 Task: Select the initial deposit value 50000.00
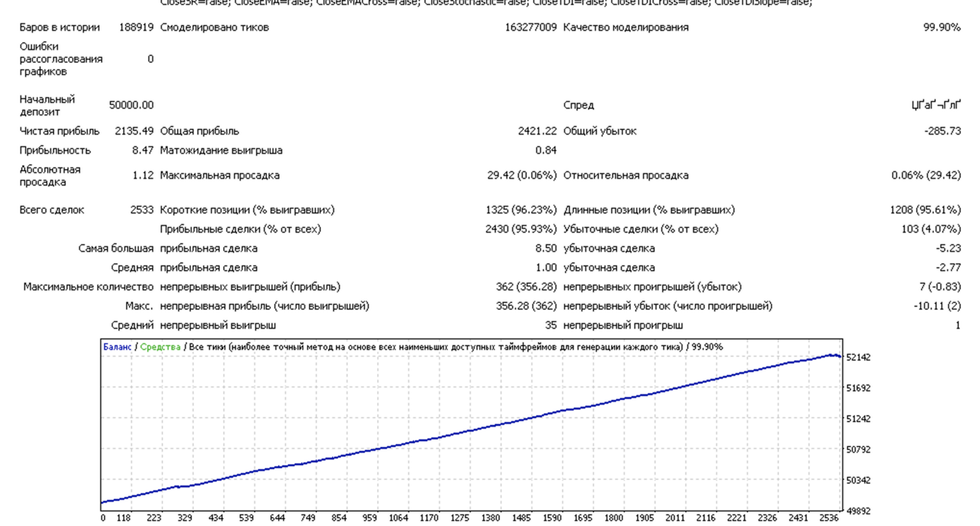pyautogui.click(x=131, y=106)
